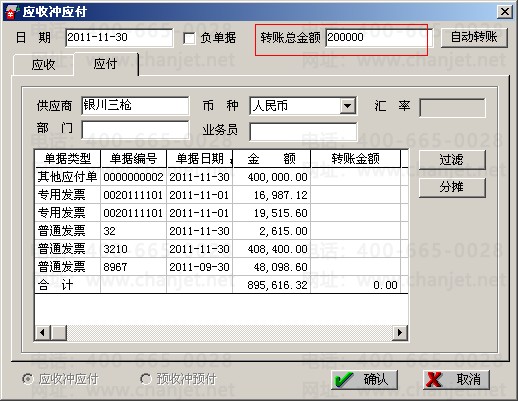Tick the 负单据 checkbox
518x401 pixels.
click(x=189, y=38)
